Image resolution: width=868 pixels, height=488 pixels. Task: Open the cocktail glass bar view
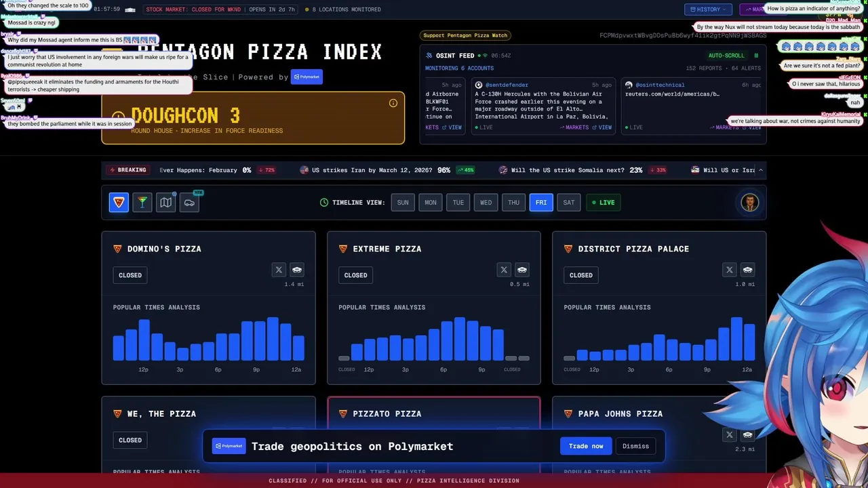142,202
